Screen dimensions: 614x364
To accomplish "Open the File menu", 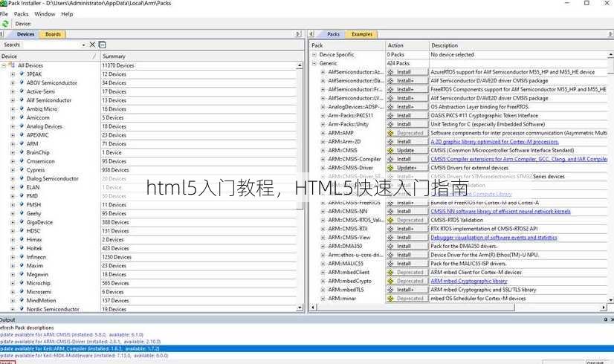I will [x=4, y=13].
